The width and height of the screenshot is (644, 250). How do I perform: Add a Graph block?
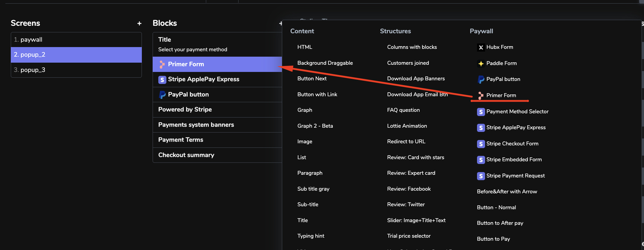tap(305, 110)
